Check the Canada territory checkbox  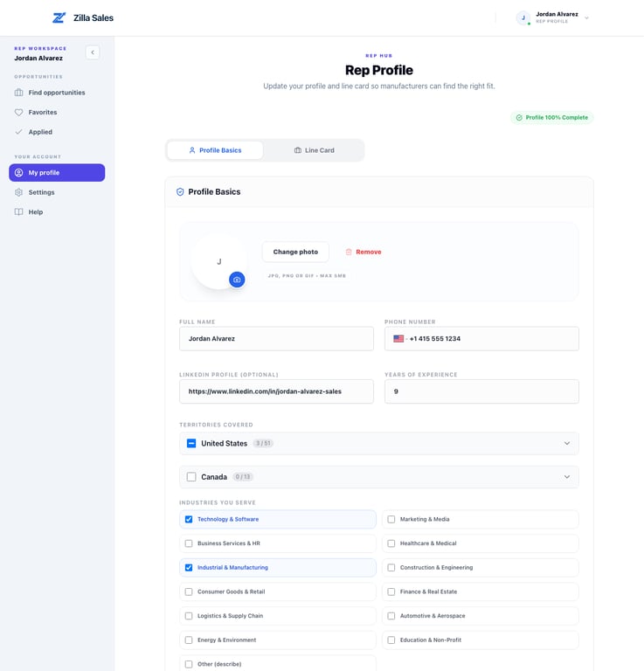(191, 477)
